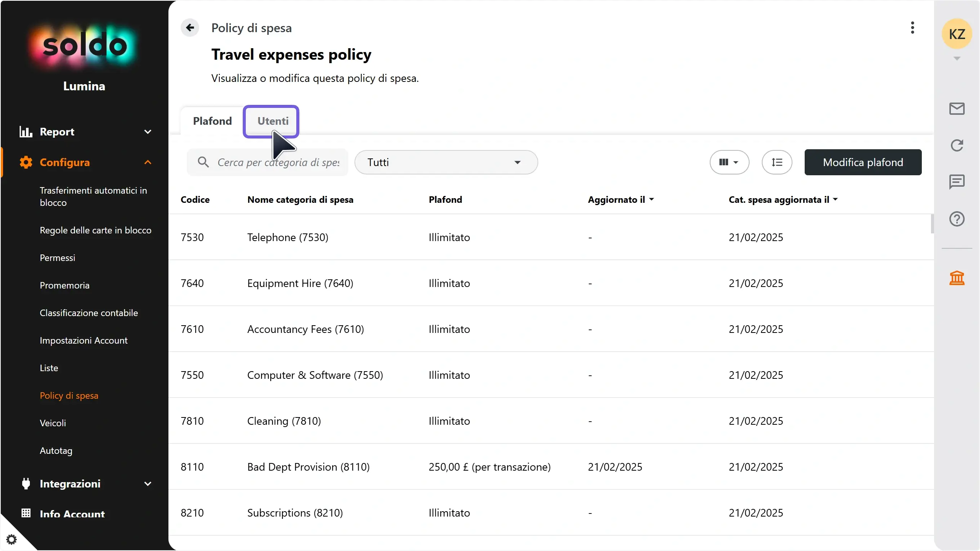The width and height of the screenshot is (980, 551).
Task: Click Aggiornato il date for Bad Dept Provision
Action: tap(615, 467)
